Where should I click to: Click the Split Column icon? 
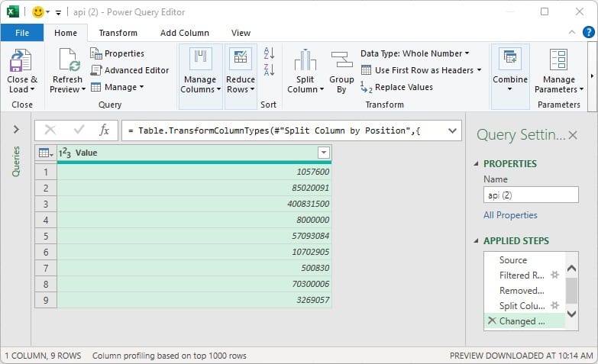[305, 60]
